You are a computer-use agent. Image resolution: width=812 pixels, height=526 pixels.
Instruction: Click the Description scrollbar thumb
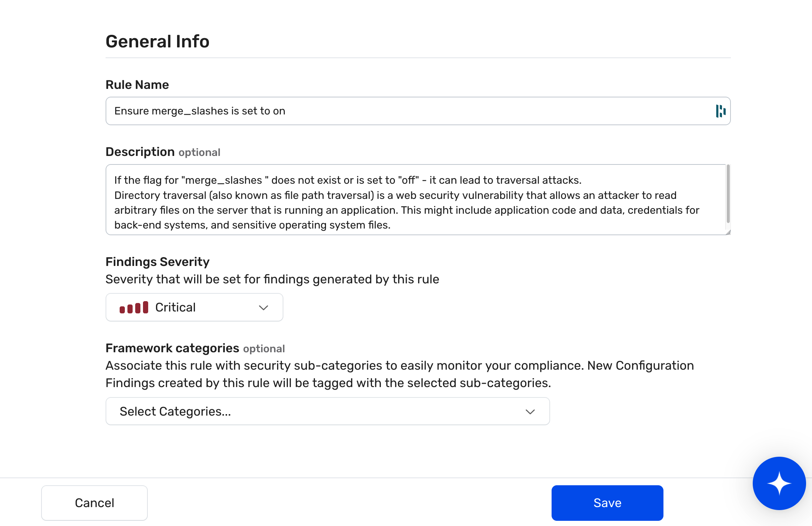(x=728, y=194)
